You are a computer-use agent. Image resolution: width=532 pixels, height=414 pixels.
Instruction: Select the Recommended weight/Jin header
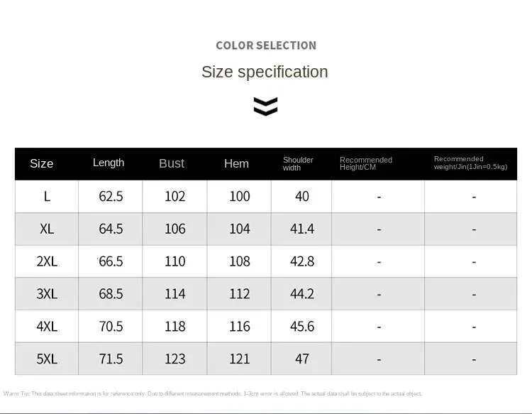[x=470, y=163]
